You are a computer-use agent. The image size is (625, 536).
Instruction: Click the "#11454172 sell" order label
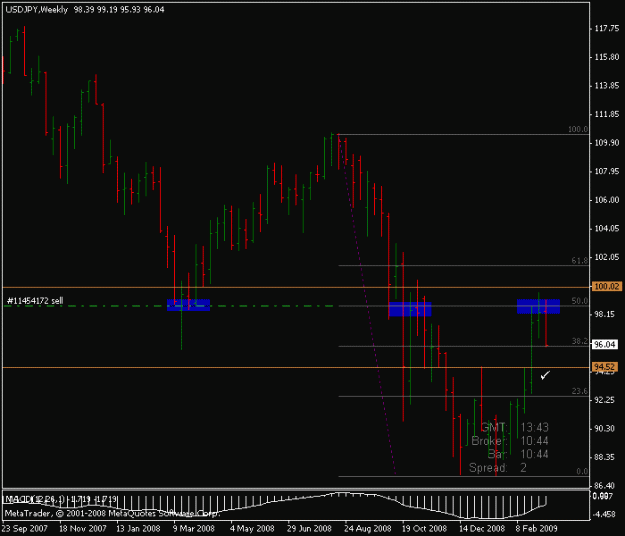pyautogui.click(x=35, y=301)
